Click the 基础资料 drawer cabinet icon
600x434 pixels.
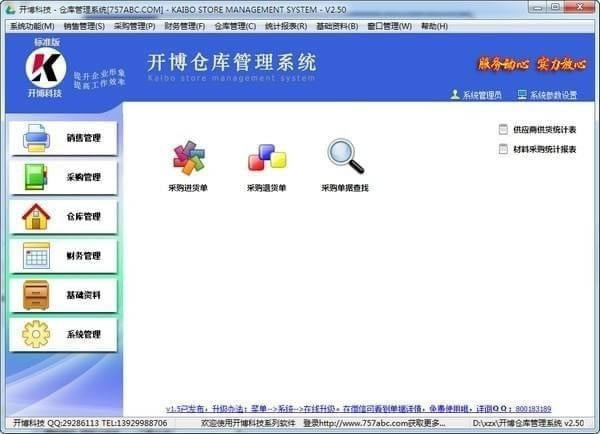(36, 295)
